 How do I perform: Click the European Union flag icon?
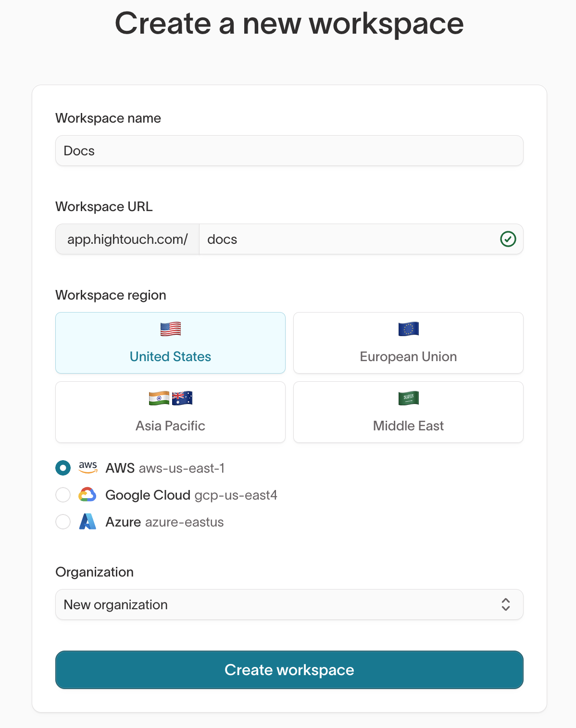pos(408,329)
